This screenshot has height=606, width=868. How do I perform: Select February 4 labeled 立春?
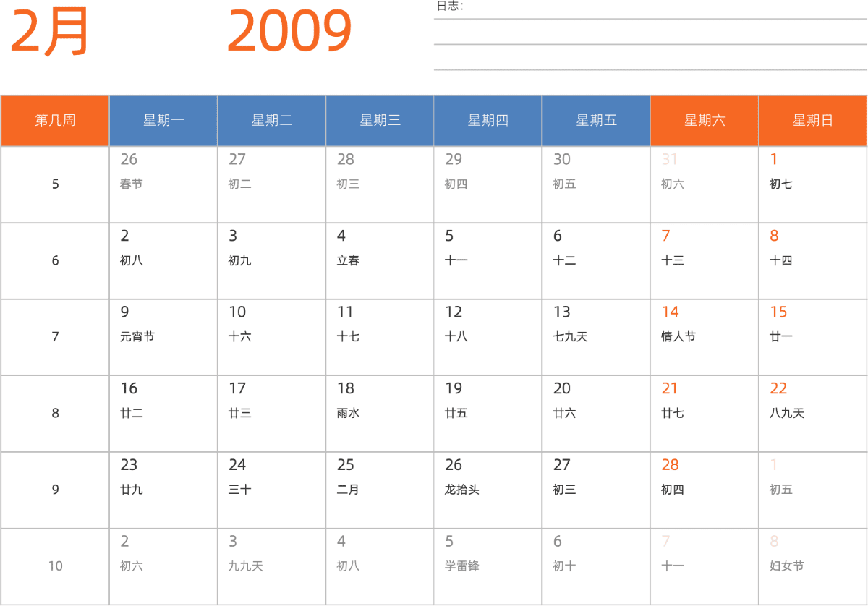click(x=380, y=261)
